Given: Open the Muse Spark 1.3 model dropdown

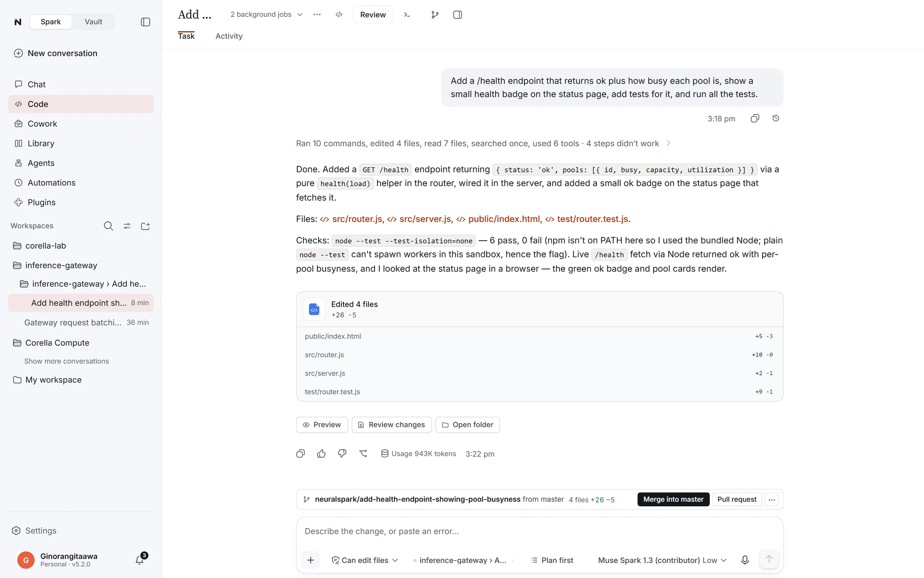Looking at the screenshot, I should (x=662, y=560).
